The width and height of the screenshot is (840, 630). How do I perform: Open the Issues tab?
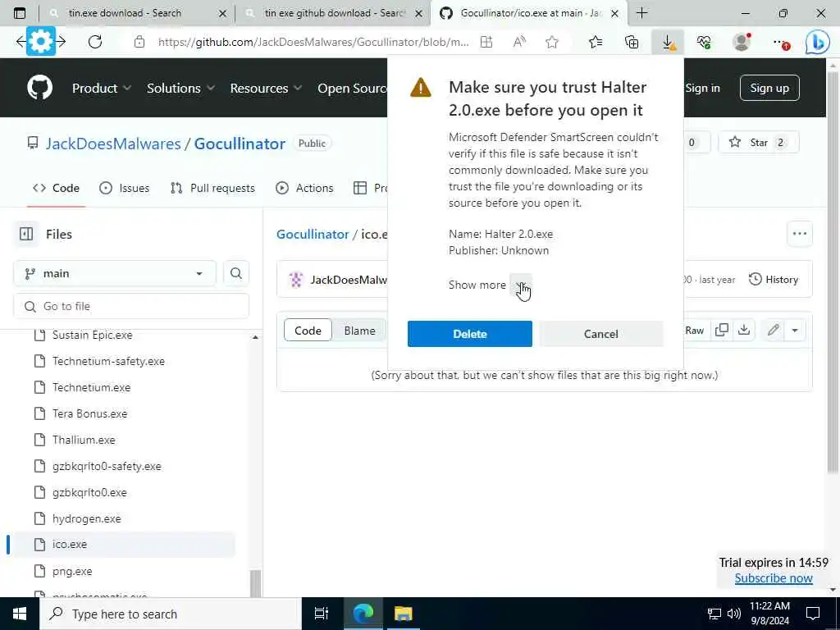(x=125, y=188)
